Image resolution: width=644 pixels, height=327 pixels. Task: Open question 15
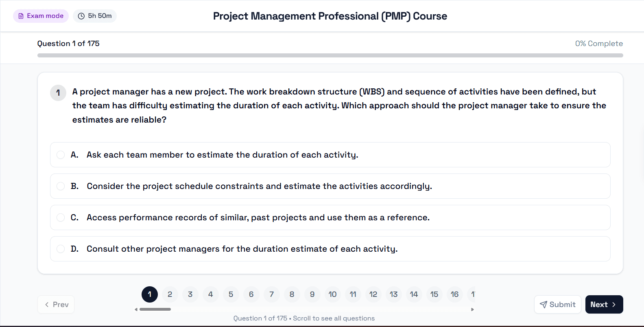(434, 294)
